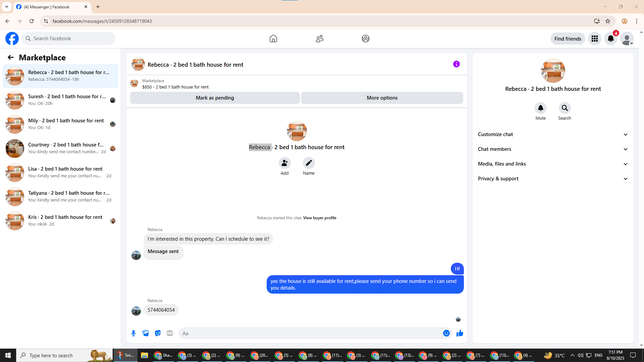Open the Friends tab in top navigation
This screenshot has height=362, width=644.
pos(319,39)
